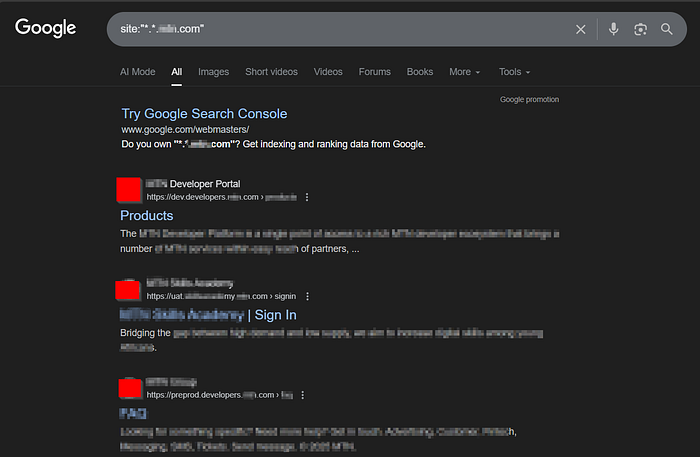The image size is (700, 457).
Task: Expand the Tools dropdown
Action: (x=514, y=72)
